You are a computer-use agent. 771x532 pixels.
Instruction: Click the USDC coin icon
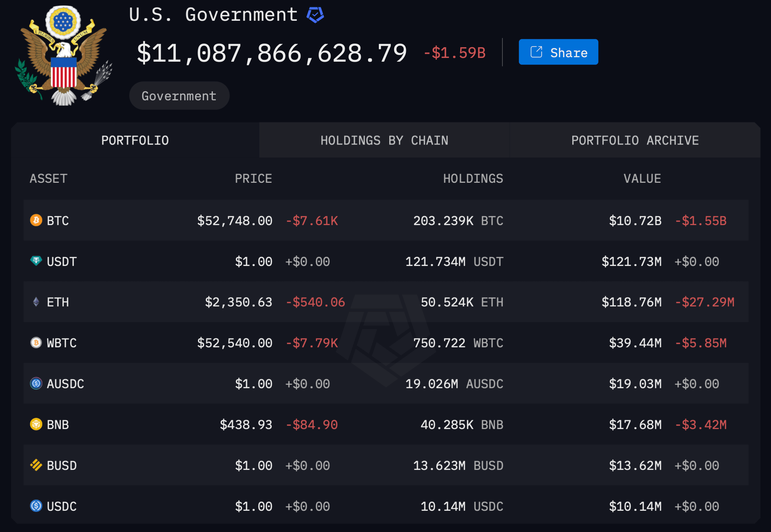[36, 506]
